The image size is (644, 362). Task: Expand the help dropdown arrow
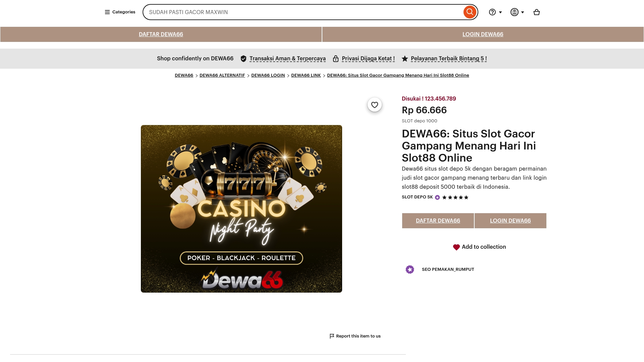click(500, 12)
